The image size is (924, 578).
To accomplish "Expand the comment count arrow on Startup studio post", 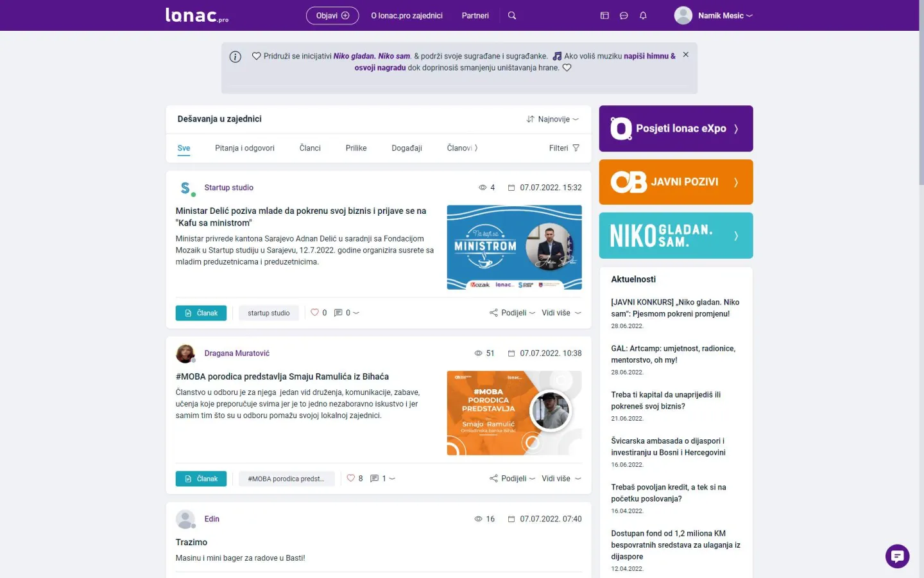I will pos(356,313).
